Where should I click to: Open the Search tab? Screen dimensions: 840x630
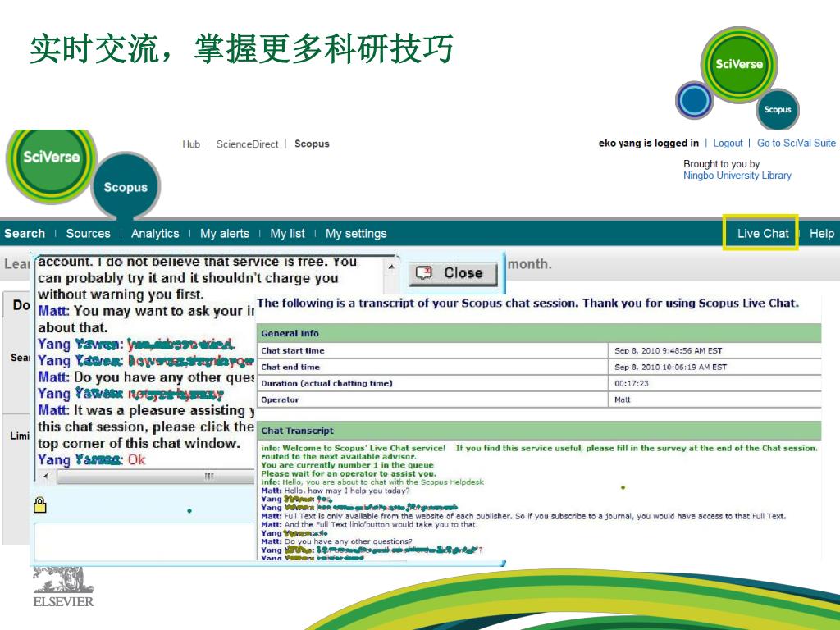[x=25, y=234]
